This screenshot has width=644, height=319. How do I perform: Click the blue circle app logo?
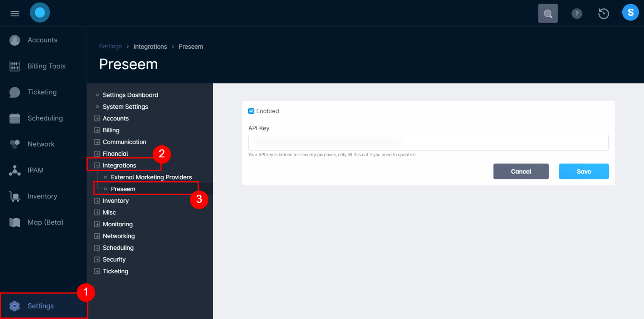40,13
